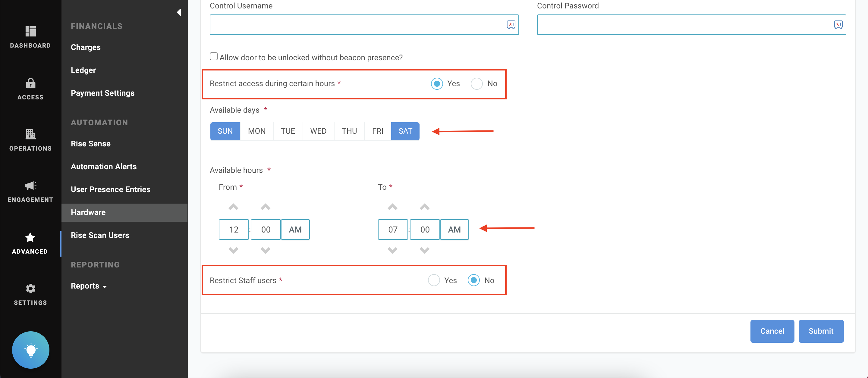Image resolution: width=868 pixels, height=378 pixels.
Task: Select the Engagement megaphone icon
Action: [30, 186]
